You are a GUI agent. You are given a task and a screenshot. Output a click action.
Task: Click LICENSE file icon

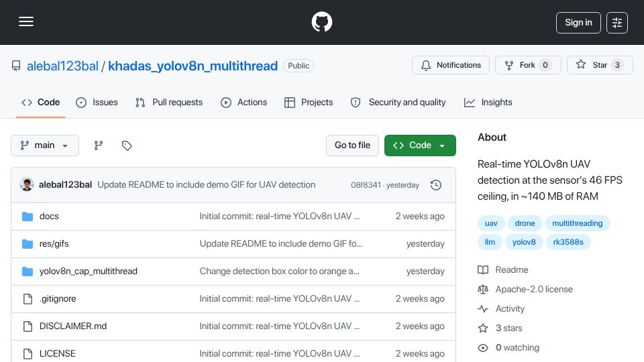click(28, 354)
